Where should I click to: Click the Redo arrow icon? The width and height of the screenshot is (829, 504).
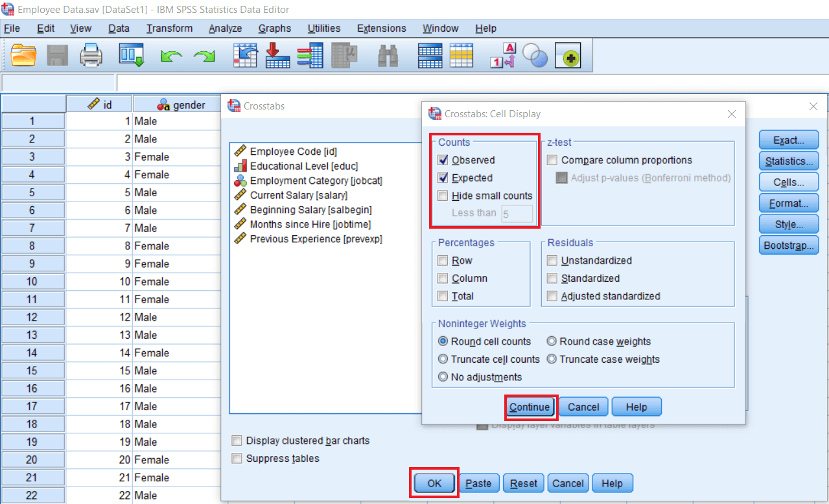point(205,57)
